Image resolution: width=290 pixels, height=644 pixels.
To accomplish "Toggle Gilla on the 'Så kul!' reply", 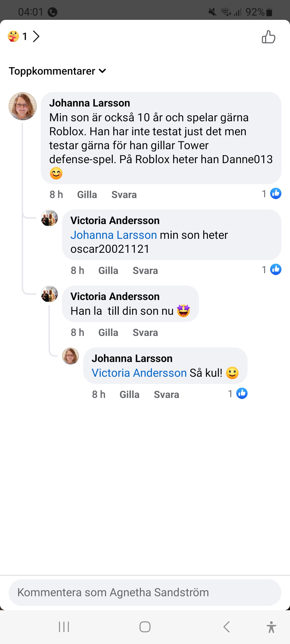I will coord(129,395).
